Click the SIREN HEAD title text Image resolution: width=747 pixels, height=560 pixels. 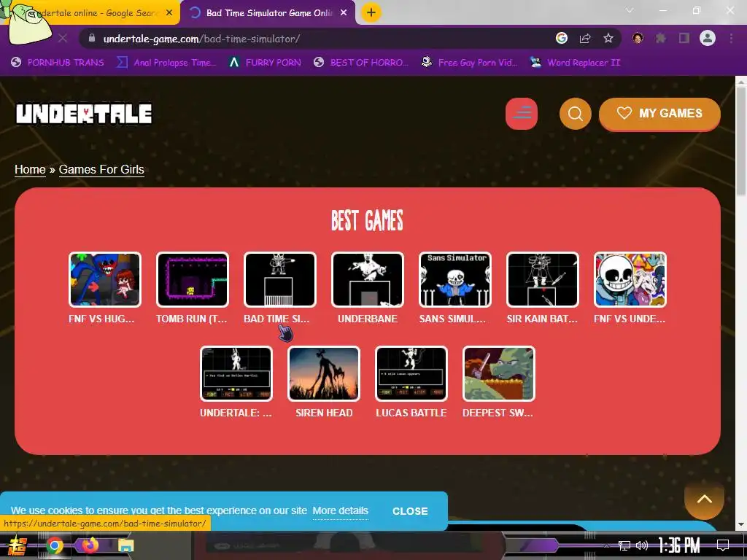click(324, 413)
